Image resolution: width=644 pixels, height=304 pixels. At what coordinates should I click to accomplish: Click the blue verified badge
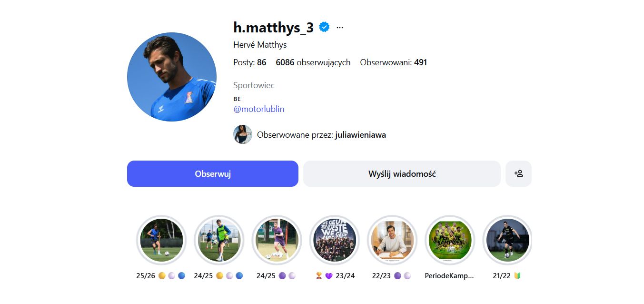tap(325, 27)
